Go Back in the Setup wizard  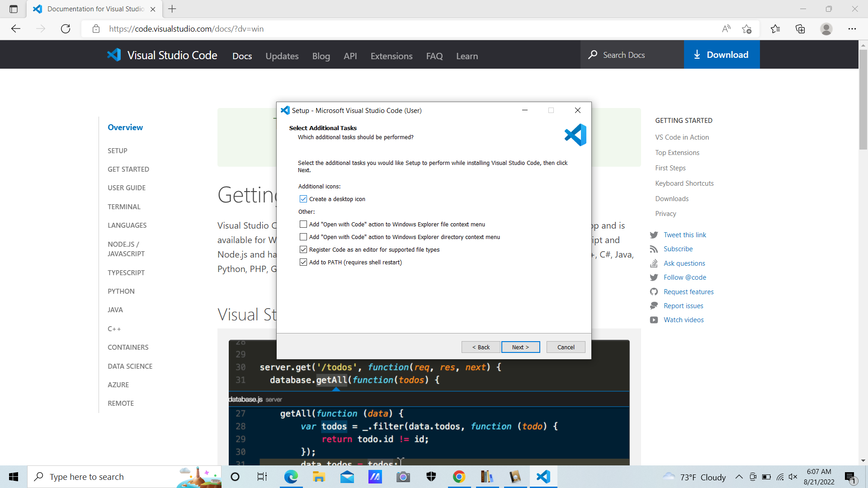click(x=481, y=347)
